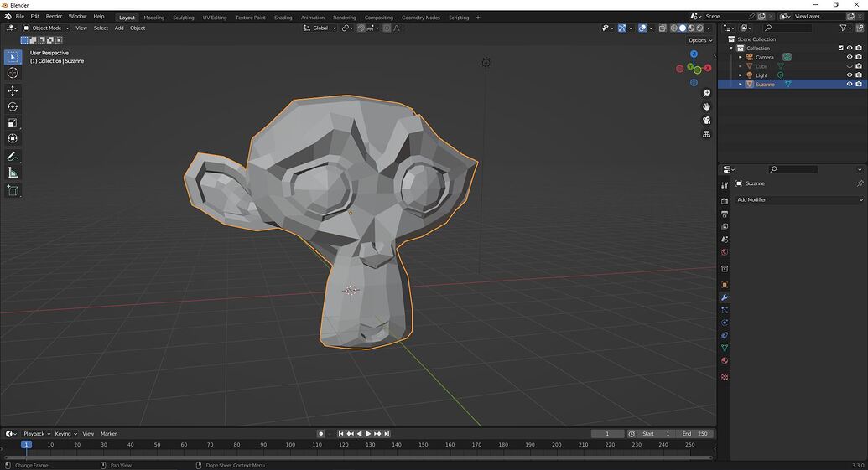This screenshot has height=470, width=868.
Task: Select the Annotate tool
Action: tap(13, 157)
